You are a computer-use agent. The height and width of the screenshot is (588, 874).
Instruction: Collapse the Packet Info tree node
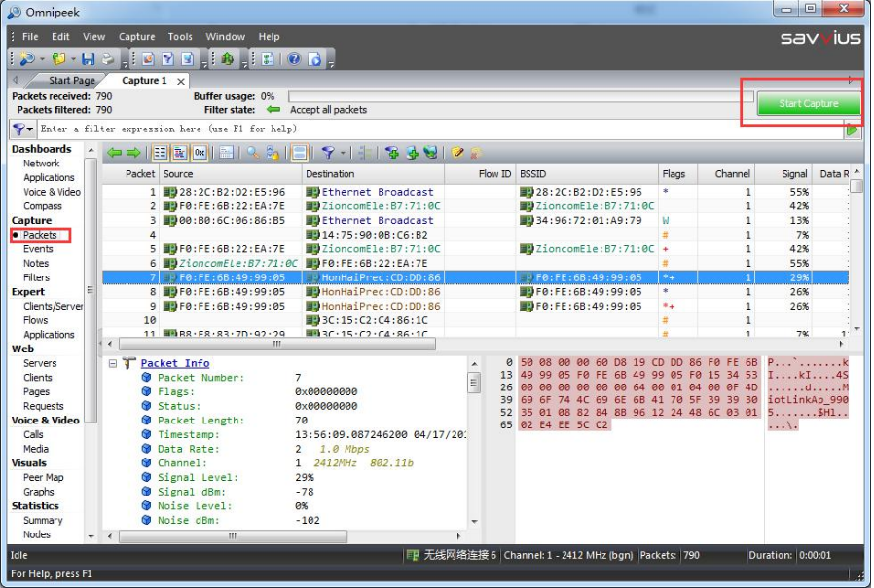(113, 363)
